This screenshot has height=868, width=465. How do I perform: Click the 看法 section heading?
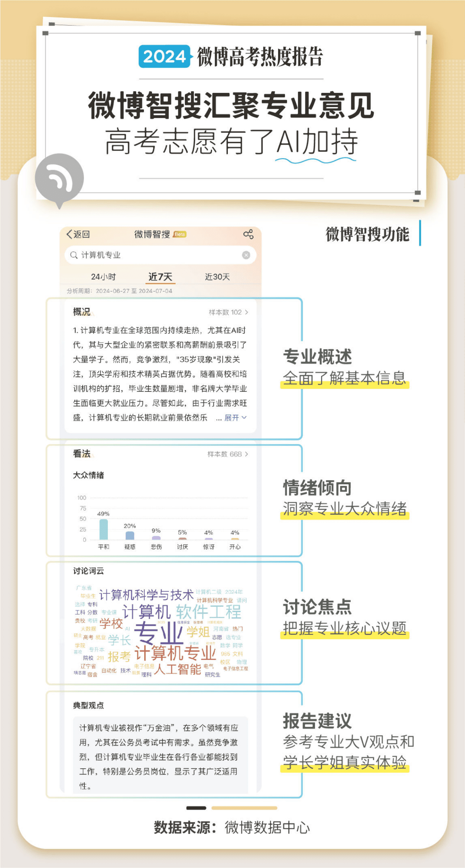click(82, 454)
